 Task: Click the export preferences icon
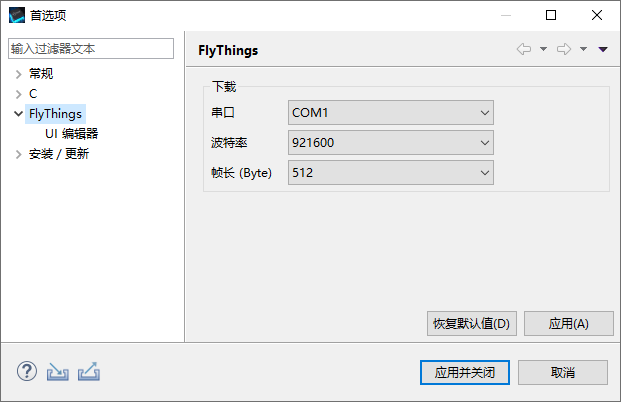89,372
